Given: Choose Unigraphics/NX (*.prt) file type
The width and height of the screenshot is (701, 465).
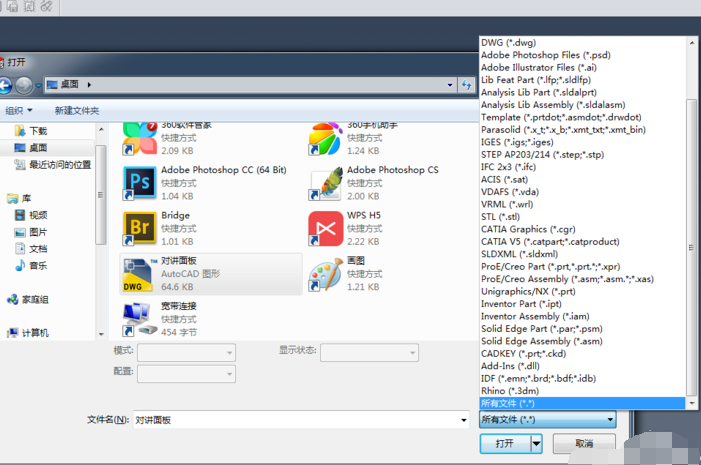Looking at the screenshot, I should pyautogui.click(x=583, y=292).
